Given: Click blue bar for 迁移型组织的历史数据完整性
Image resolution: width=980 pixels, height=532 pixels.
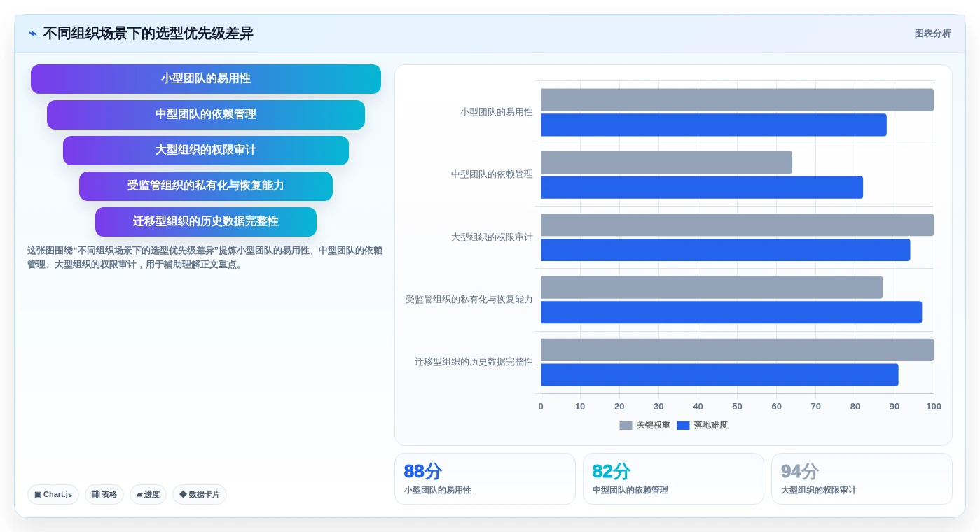Looking at the screenshot, I should (719, 375).
